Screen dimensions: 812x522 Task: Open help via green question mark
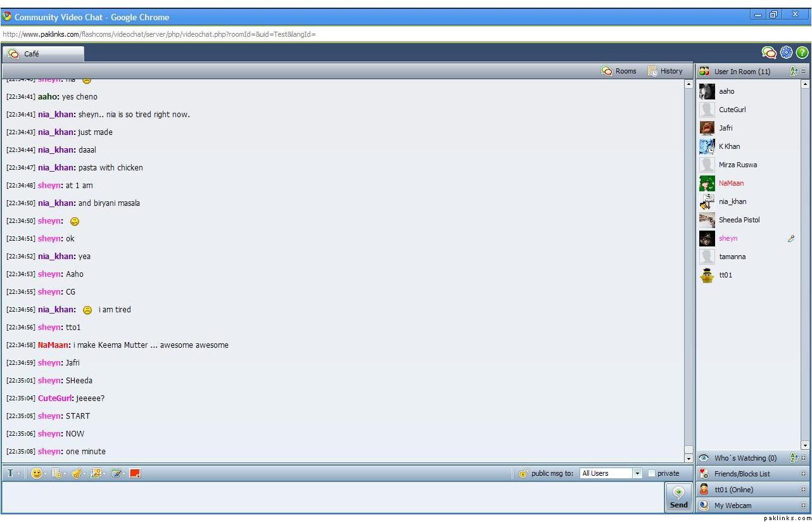point(802,53)
